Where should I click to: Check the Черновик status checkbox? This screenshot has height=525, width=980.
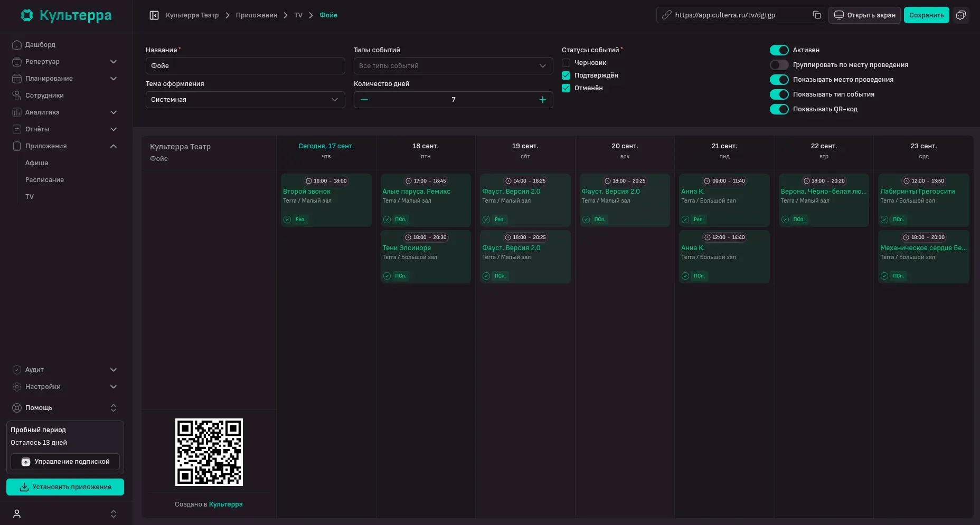pyautogui.click(x=566, y=63)
